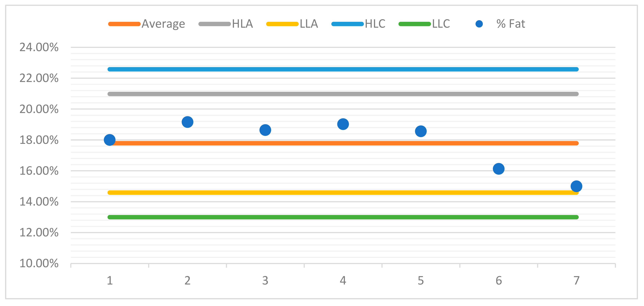Click the % Fat data point at sample 7
The height and width of the screenshot is (306, 644).
(x=576, y=186)
